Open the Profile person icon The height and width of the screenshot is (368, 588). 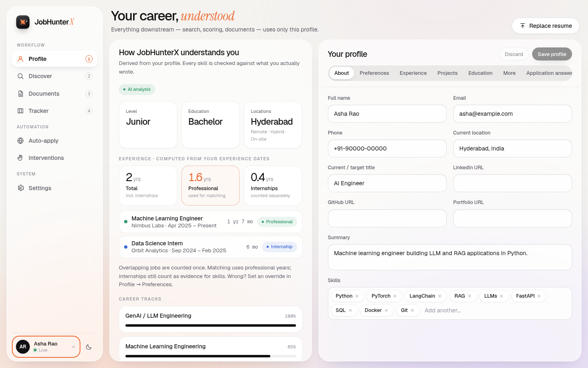point(20,59)
